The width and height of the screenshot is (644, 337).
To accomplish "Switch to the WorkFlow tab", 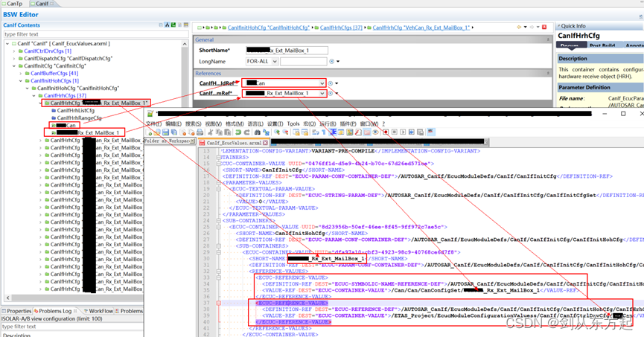I will [x=98, y=311].
